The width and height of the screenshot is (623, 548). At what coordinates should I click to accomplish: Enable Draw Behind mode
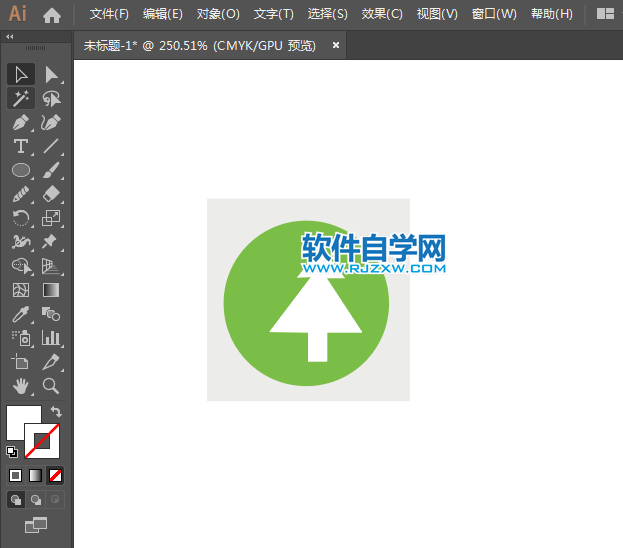pyautogui.click(x=36, y=500)
